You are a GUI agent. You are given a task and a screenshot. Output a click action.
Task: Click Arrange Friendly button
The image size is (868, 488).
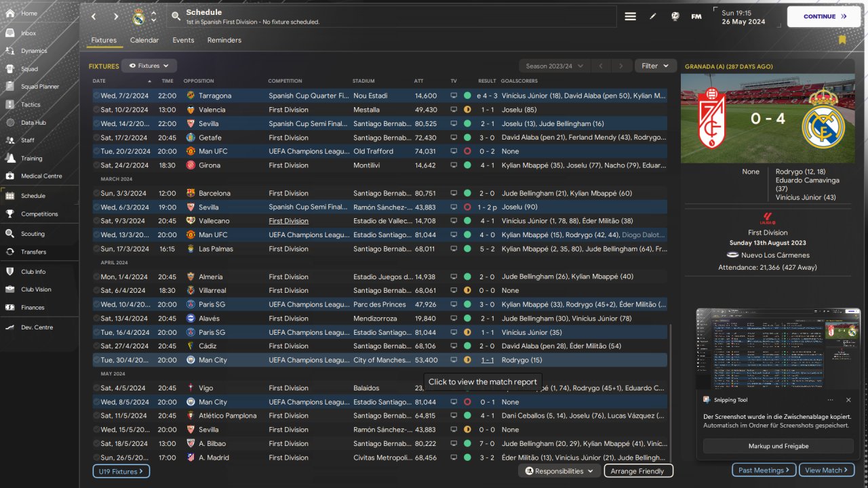[x=637, y=471]
